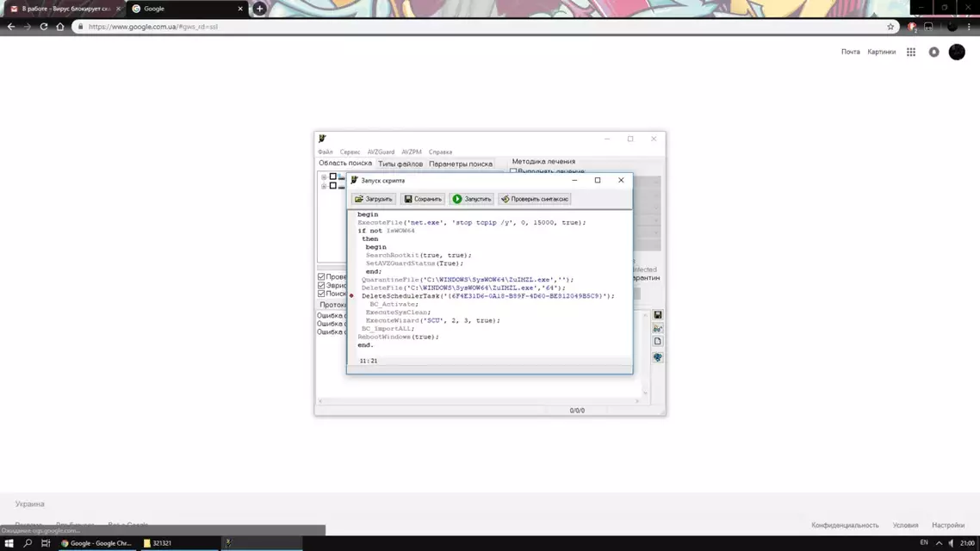This screenshot has width=980, height=551.
Task: Show hidden system tray icons
Action: [939, 543]
